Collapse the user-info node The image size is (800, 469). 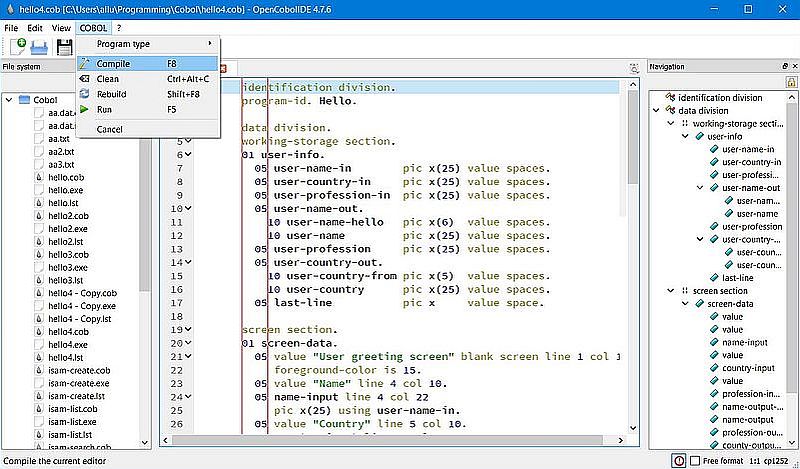(x=685, y=136)
